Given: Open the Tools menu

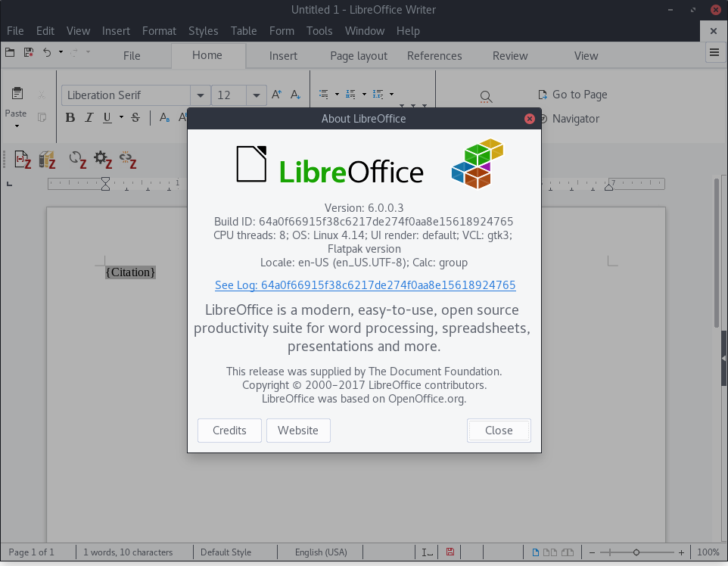Looking at the screenshot, I should pyautogui.click(x=319, y=30).
